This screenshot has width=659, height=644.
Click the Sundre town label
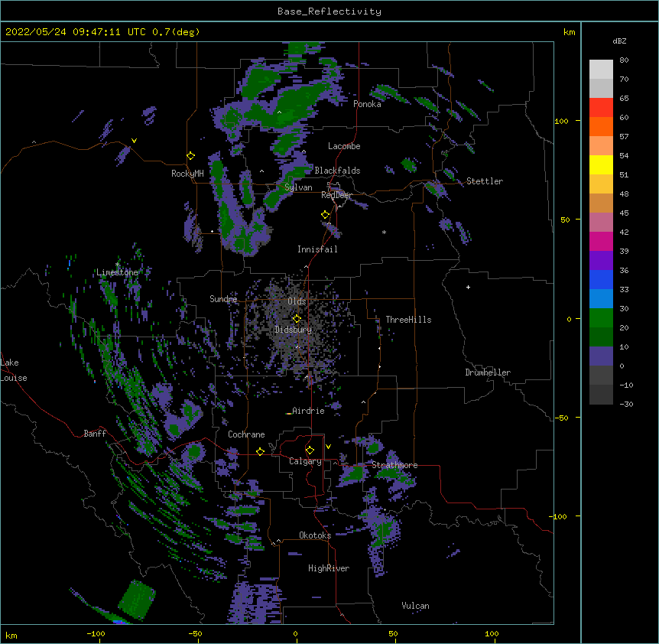pyautogui.click(x=223, y=299)
